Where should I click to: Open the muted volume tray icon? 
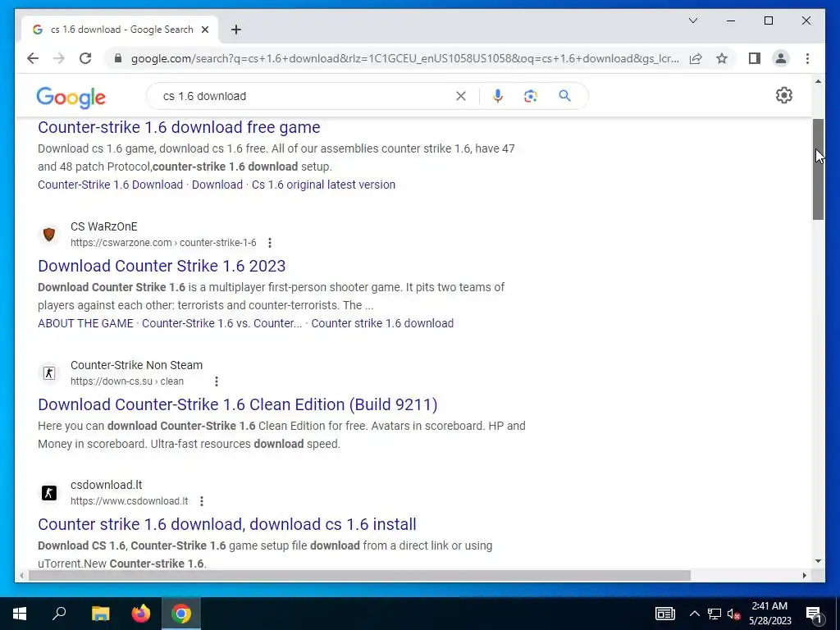(x=734, y=614)
